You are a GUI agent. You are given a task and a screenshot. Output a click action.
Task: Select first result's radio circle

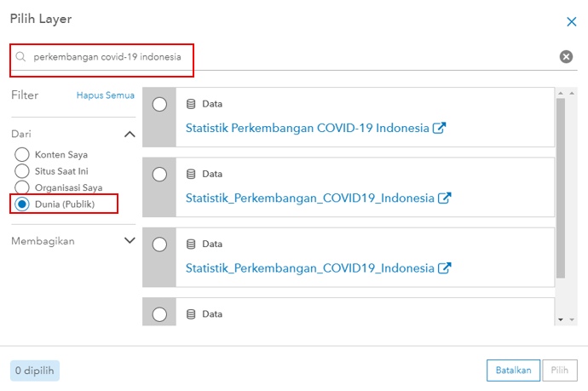pos(159,104)
